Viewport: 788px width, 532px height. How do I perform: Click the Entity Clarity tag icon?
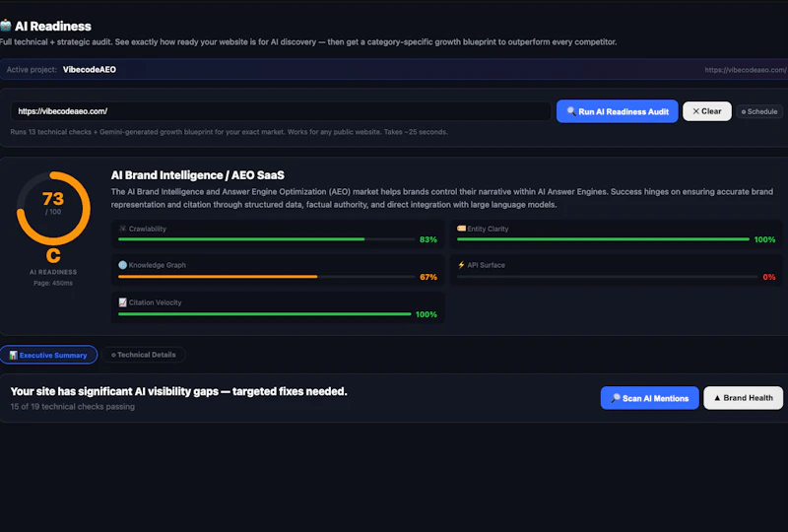[x=461, y=229]
